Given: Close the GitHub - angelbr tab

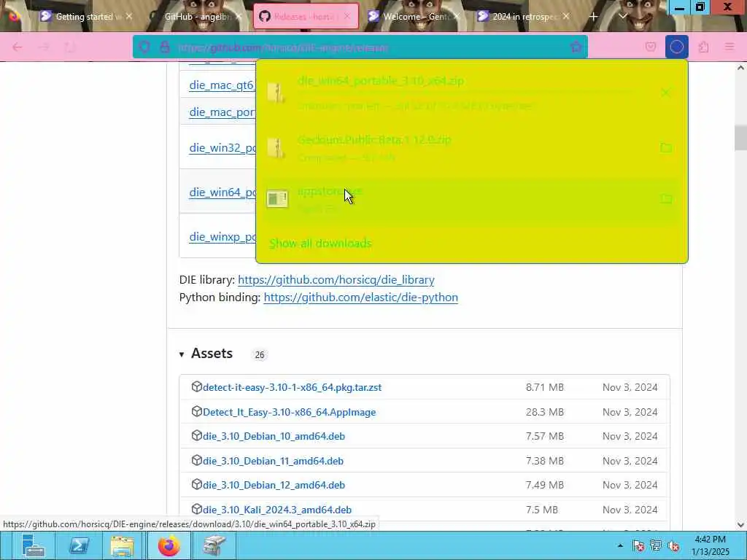Looking at the screenshot, I should coord(239,17).
